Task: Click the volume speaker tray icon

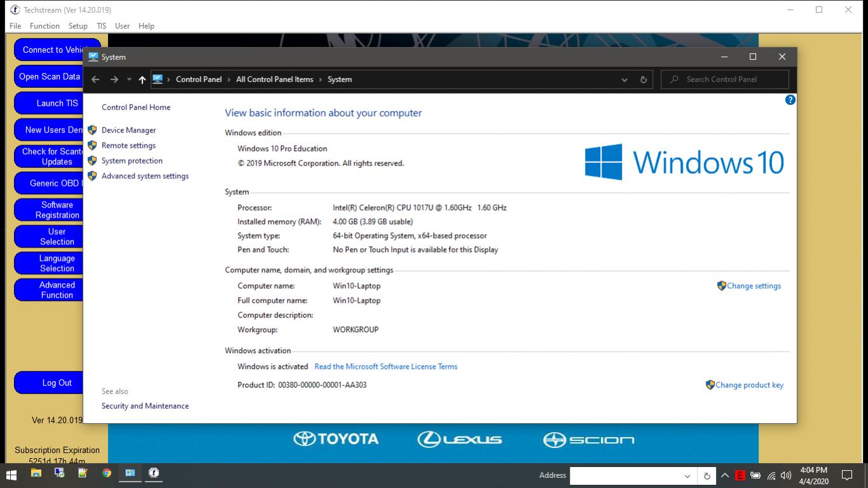Action: tap(786, 475)
